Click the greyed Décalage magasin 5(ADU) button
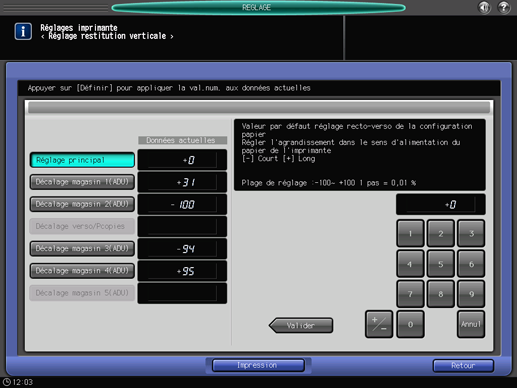Image resolution: width=517 pixels, height=388 pixels. [x=82, y=293]
